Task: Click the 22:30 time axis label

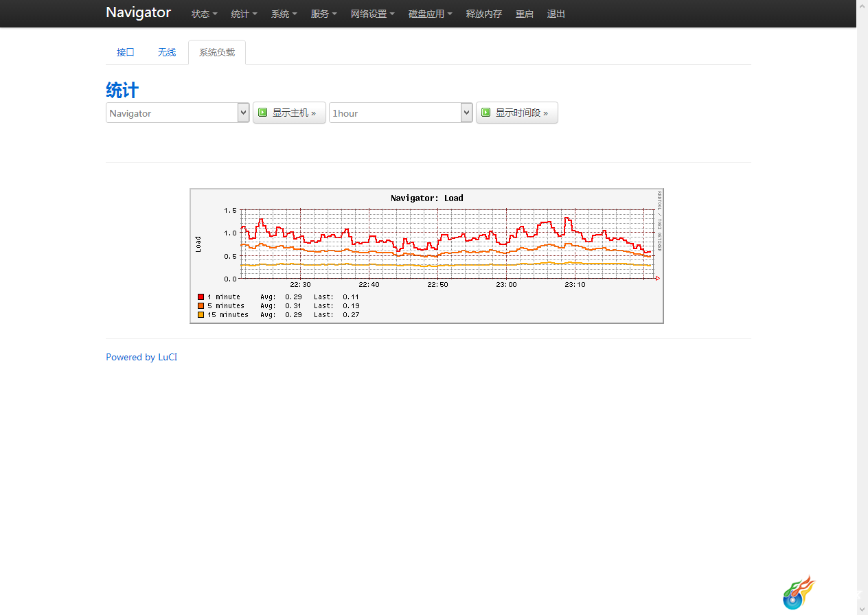Action: (300, 285)
